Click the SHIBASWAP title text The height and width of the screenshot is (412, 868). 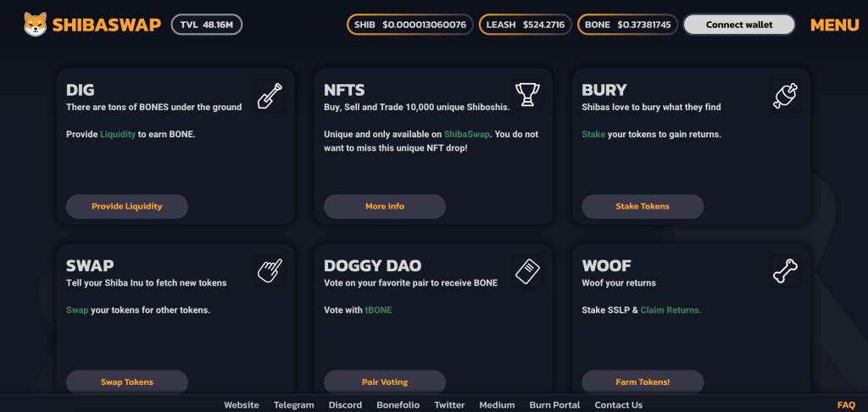[x=107, y=25]
